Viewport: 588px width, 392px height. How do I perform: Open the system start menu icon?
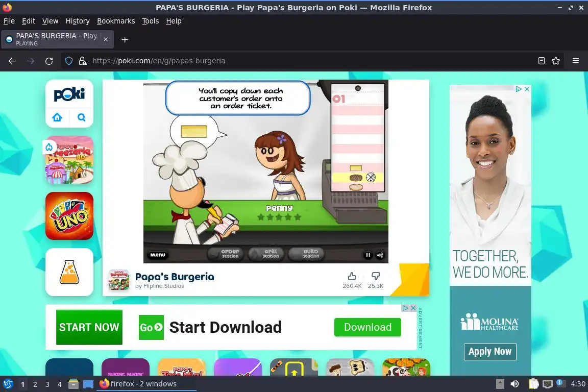8,384
